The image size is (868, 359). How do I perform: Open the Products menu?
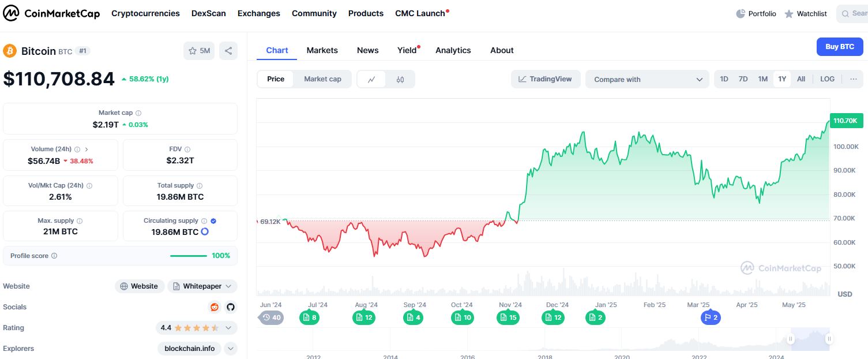(366, 13)
